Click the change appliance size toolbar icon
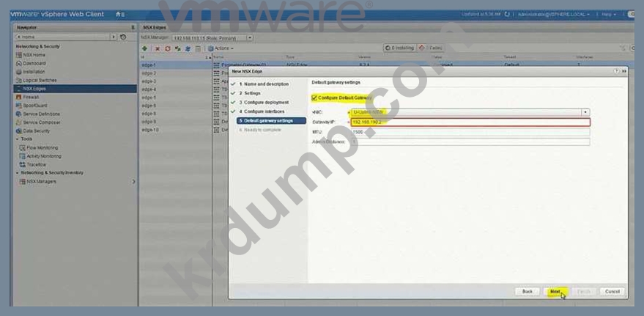Image resolution: width=644 pixels, height=316 pixels. [178, 48]
